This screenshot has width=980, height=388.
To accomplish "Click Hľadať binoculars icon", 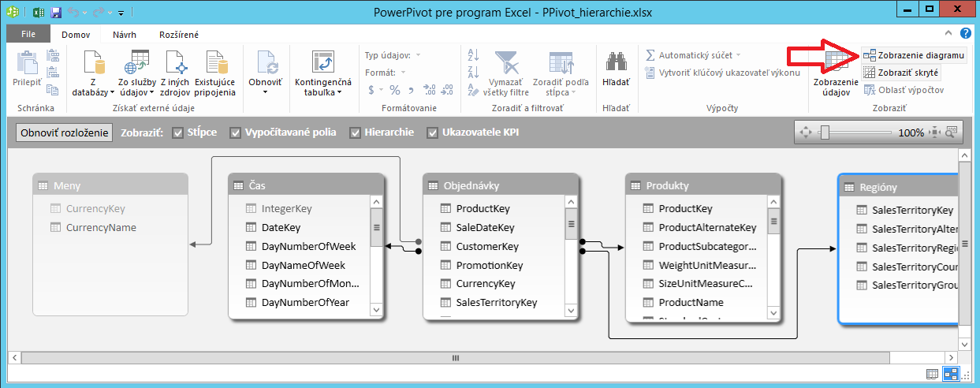I will (616, 62).
